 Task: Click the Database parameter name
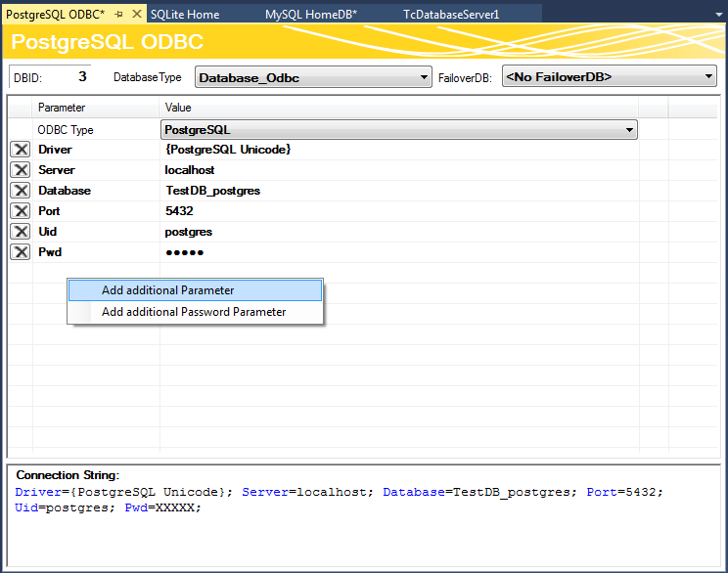click(65, 191)
